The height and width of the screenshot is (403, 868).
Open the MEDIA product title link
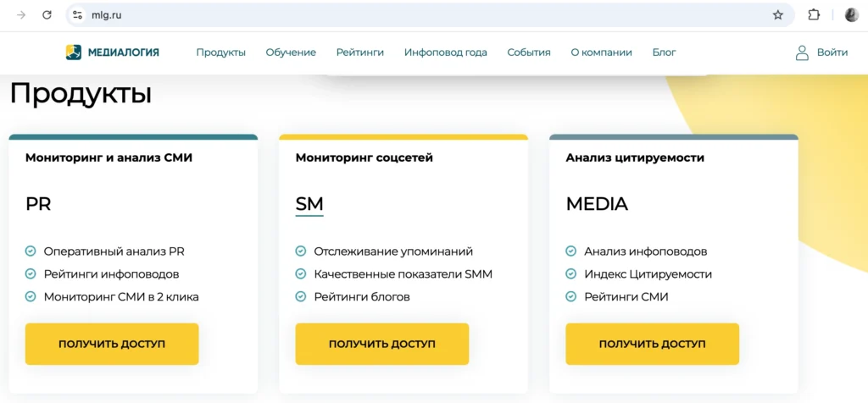pos(597,204)
